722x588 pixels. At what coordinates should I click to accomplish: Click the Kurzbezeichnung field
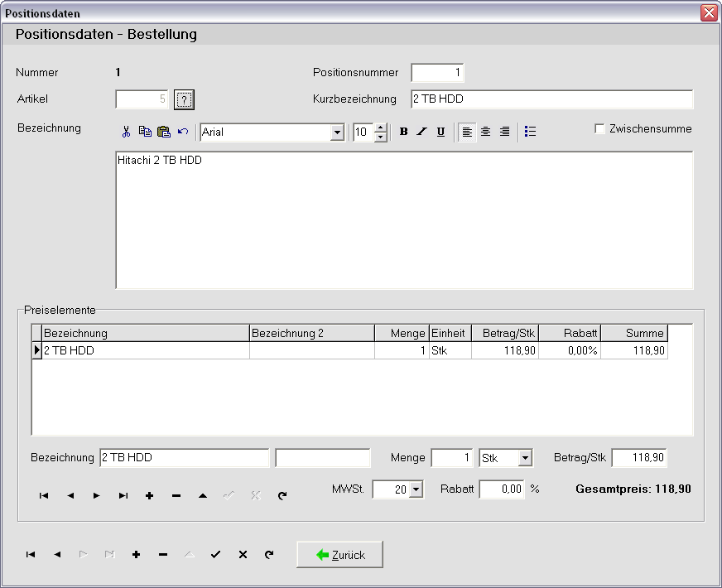coord(551,99)
